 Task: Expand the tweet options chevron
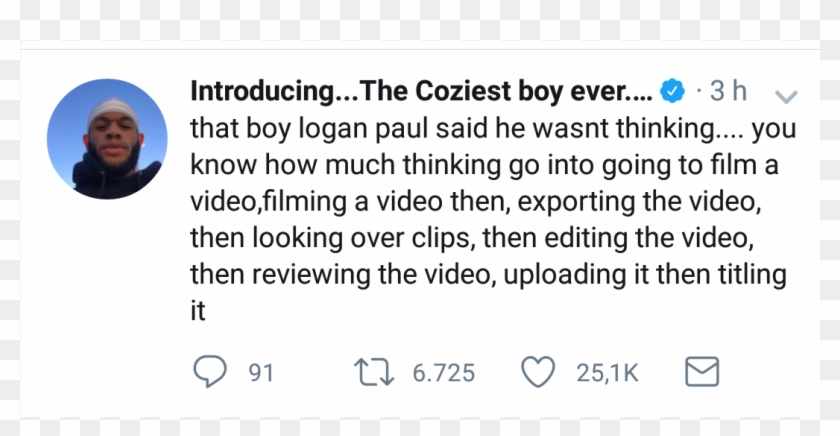click(787, 96)
